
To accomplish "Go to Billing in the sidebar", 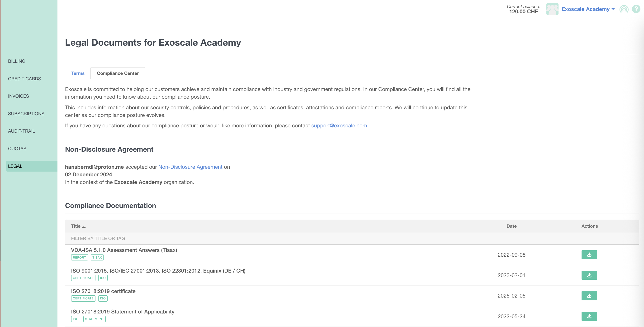I will coord(16,61).
